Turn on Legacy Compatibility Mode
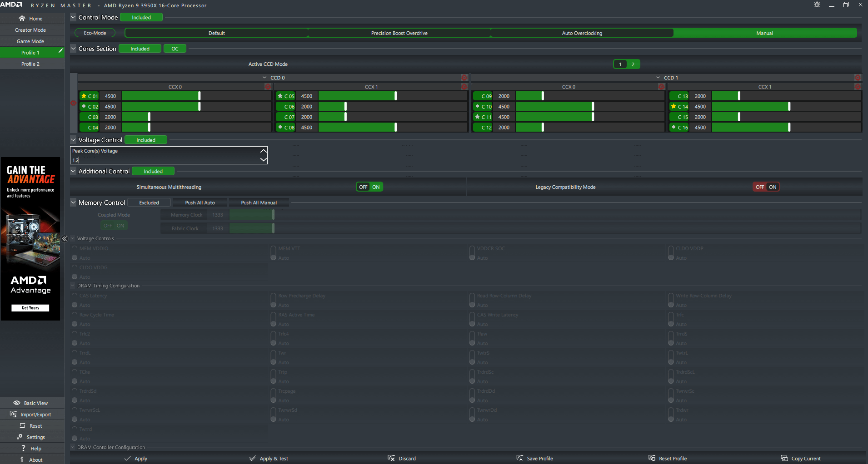868x464 pixels. pyautogui.click(x=773, y=187)
